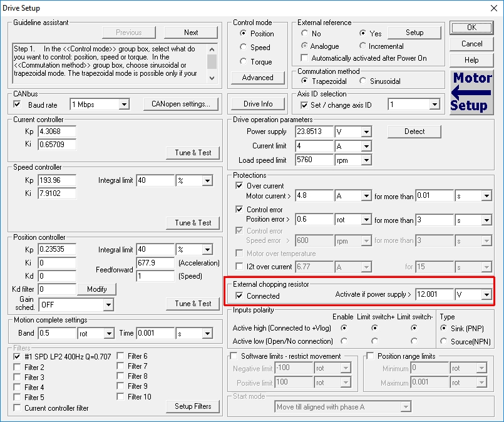This screenshot has width=504, height=422.
Task: Click the Kd filter Modify button
Action: pos(97,289)
